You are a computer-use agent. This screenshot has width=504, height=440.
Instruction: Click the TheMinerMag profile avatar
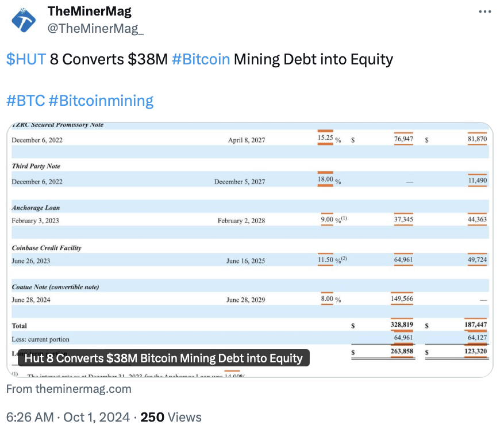pyautogui.click(x=23, y=20)
